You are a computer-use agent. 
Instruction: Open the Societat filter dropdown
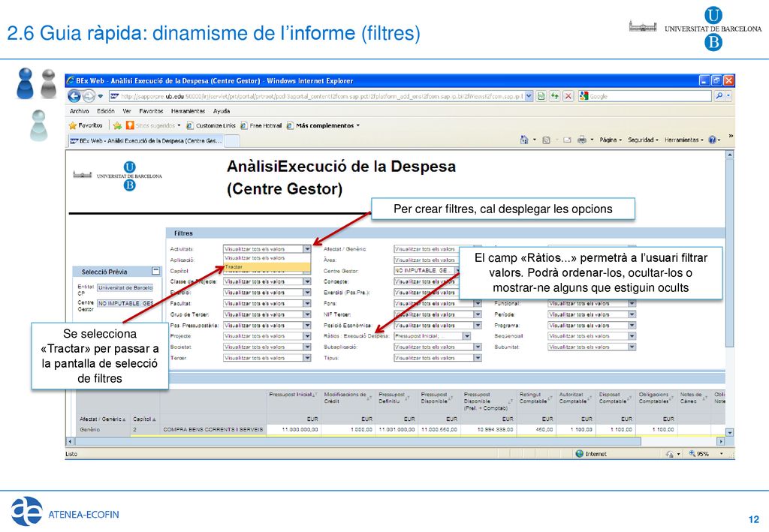307,347
